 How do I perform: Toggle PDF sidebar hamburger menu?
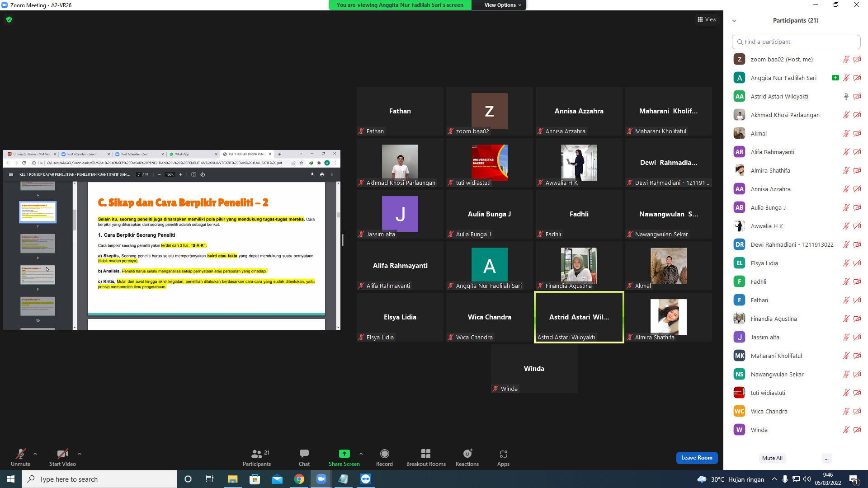11,174
